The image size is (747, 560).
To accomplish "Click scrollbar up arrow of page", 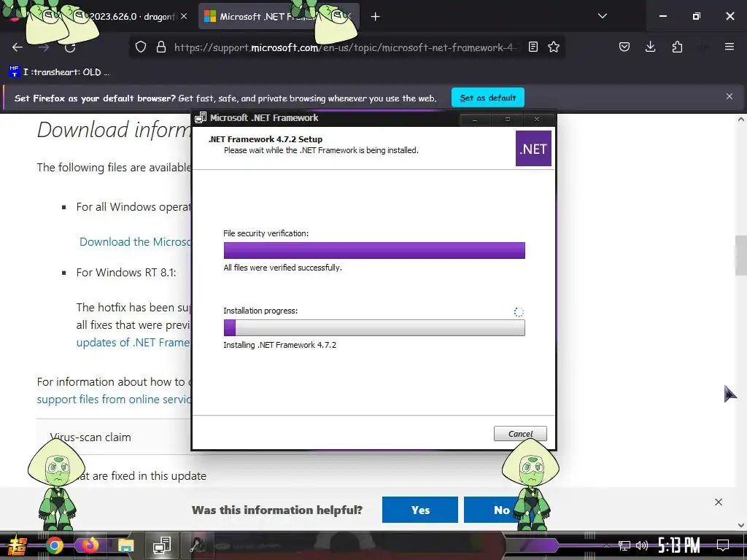I will coord(741,119).
